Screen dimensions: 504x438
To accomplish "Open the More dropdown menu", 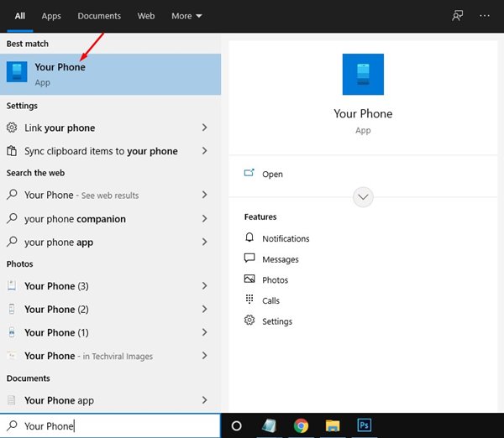I will 186,16.
